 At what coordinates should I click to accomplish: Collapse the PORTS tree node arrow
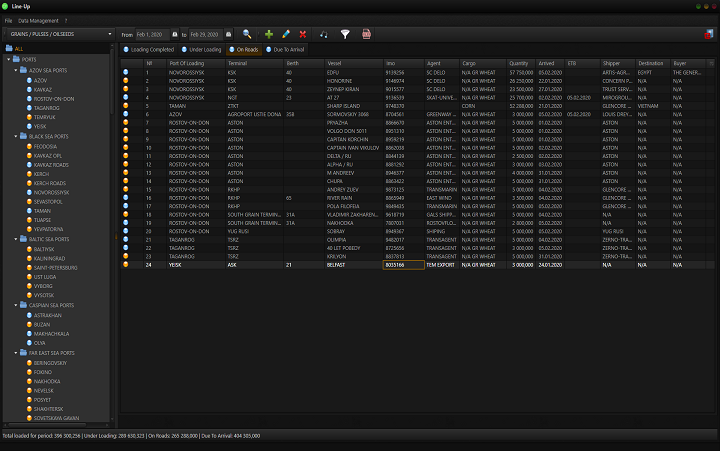9,59
